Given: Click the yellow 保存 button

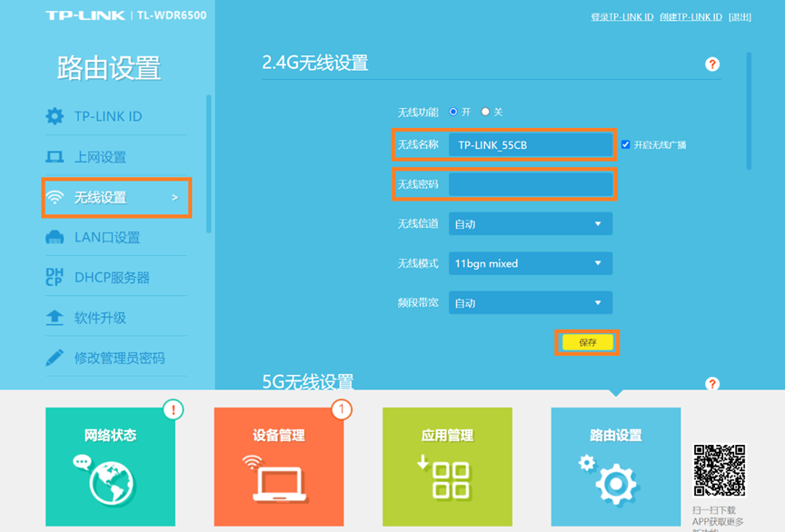Looking at the screenshot, I should click(588, 342).
